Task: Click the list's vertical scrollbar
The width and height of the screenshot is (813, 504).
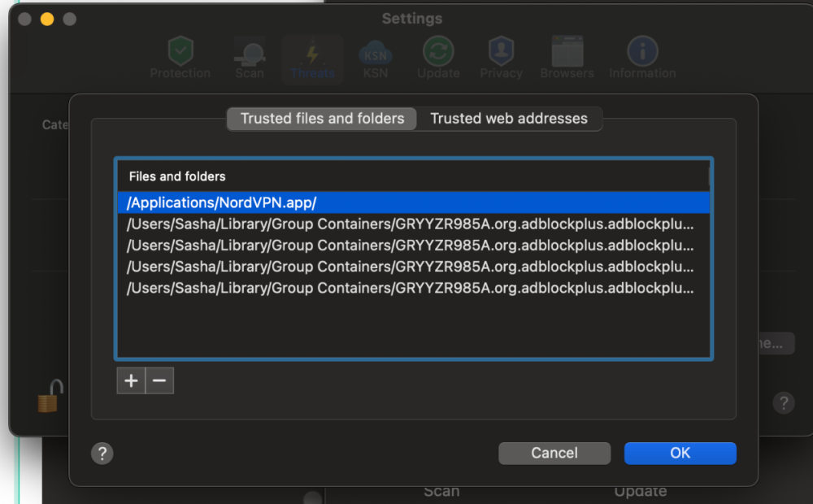Action: tap(709, 176)
